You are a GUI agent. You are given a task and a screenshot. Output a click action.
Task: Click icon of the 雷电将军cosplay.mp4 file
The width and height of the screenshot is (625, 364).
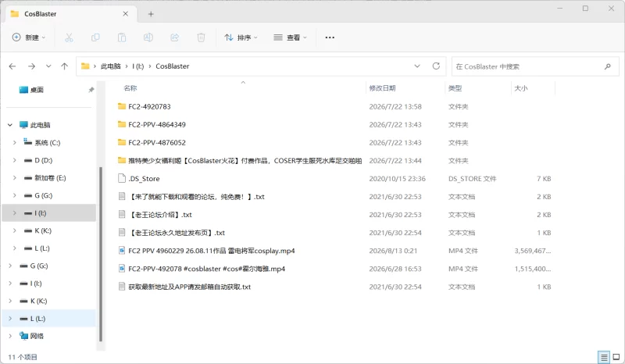tap(122, 251)
